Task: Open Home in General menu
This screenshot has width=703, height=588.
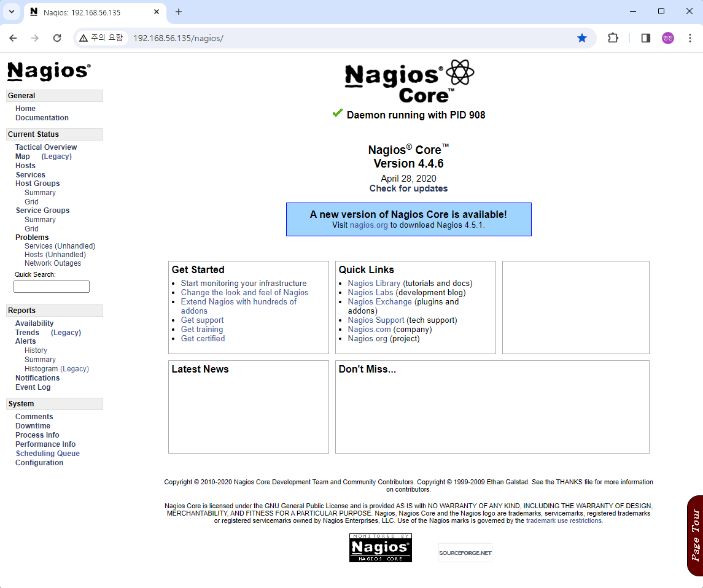Action: (25, 109)
